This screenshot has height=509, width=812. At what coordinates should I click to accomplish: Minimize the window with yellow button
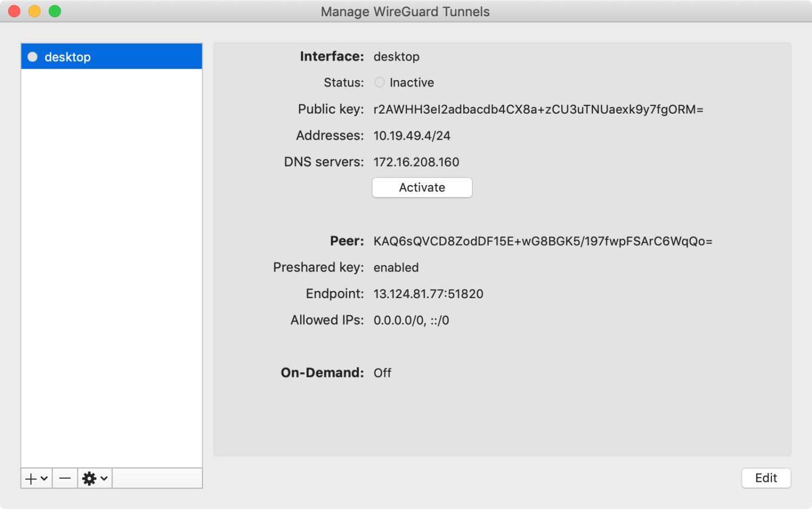pos(35,11)
